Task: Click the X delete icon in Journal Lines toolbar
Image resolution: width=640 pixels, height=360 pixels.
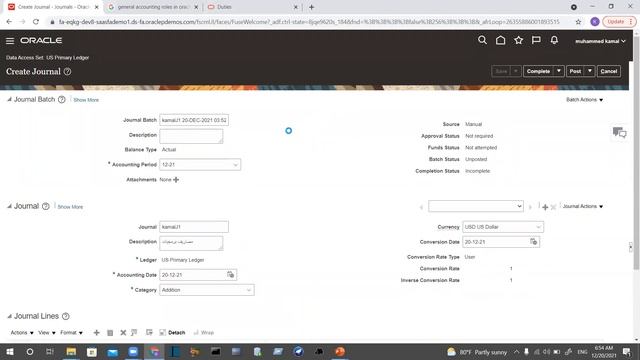Action: [x=123, y=333]
